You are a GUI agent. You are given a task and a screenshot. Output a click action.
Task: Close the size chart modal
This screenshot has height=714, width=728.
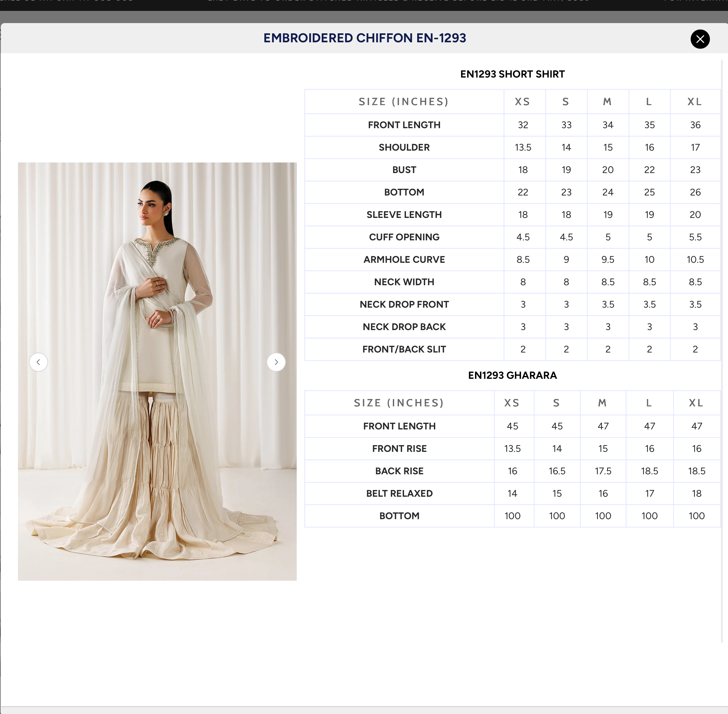pyautogui.click(x=700, y=39)
